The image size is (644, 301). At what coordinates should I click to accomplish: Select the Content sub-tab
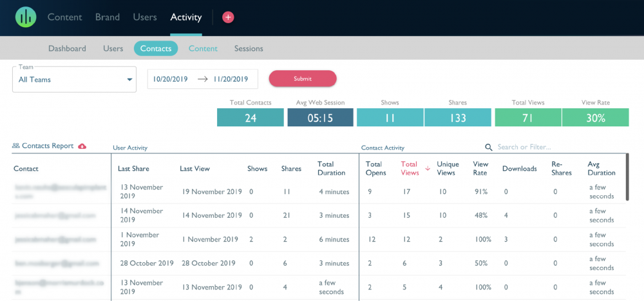(203, 48)
